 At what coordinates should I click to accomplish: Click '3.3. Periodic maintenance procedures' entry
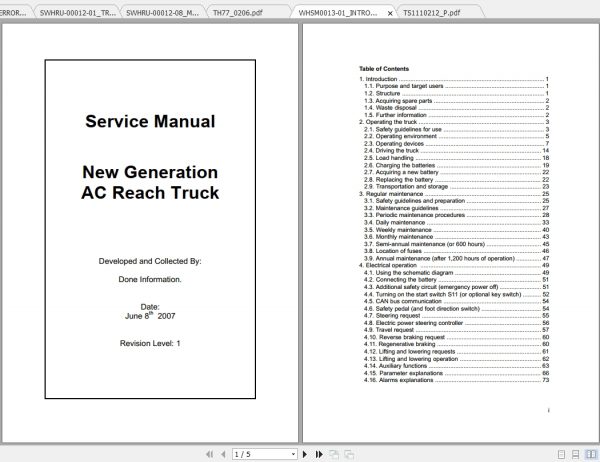(x=457, y=215)
